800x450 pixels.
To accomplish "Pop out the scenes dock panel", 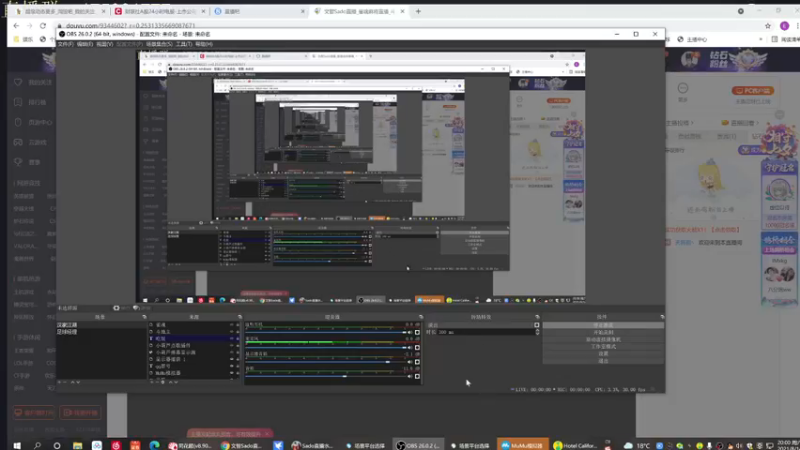I will click(144, 317).
